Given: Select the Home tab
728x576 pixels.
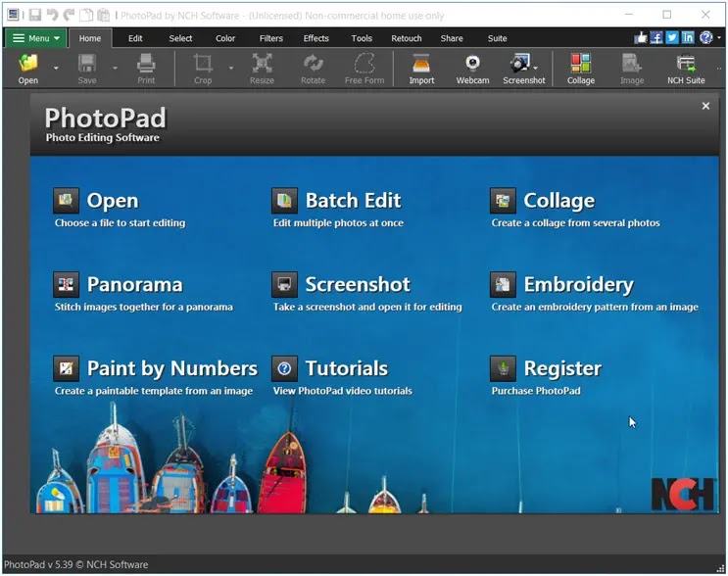Looking at the screenshot, I should coord(90,38).
